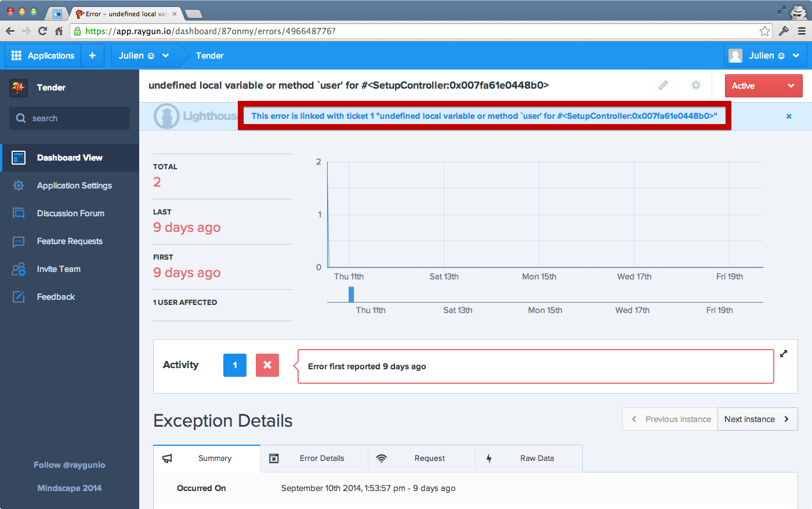
Task: Click the Error Details window-x icon
Action: pos(274,459)
